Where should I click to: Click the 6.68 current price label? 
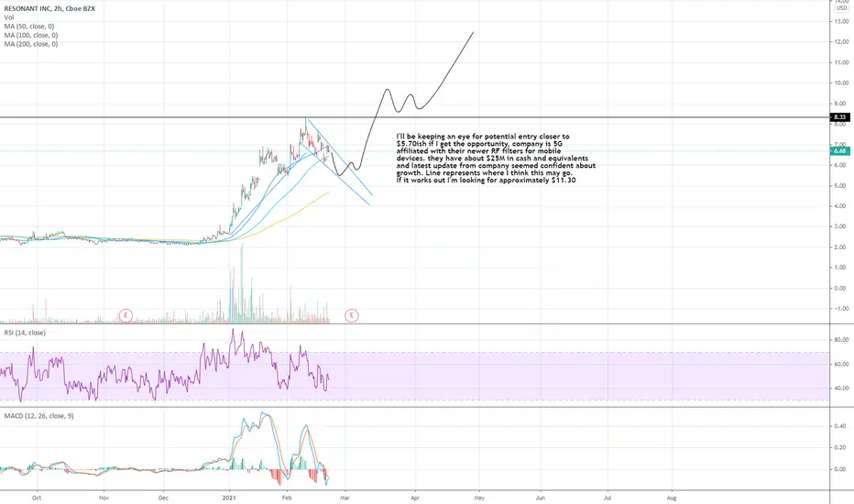pos(840,151)
